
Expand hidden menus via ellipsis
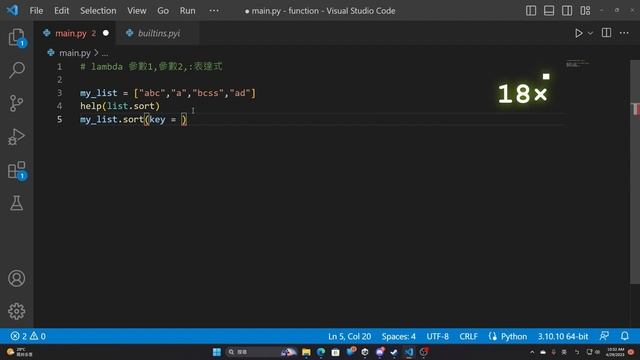point(214,11)
